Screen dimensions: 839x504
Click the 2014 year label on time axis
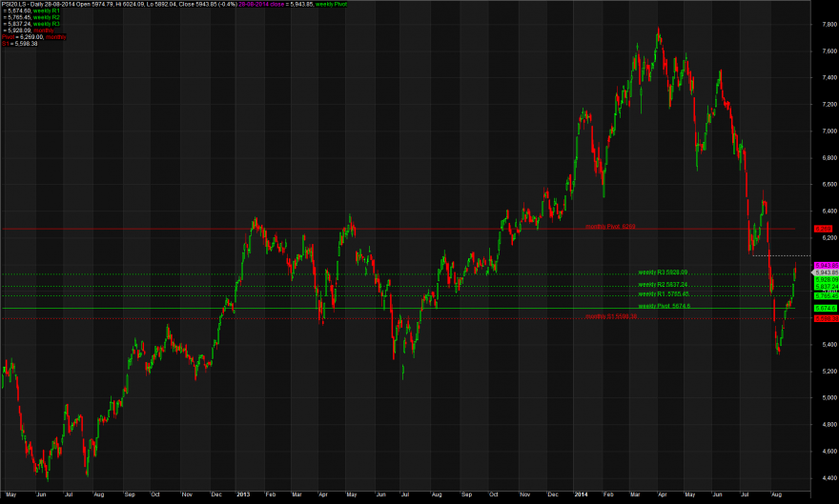pos(581,494)
